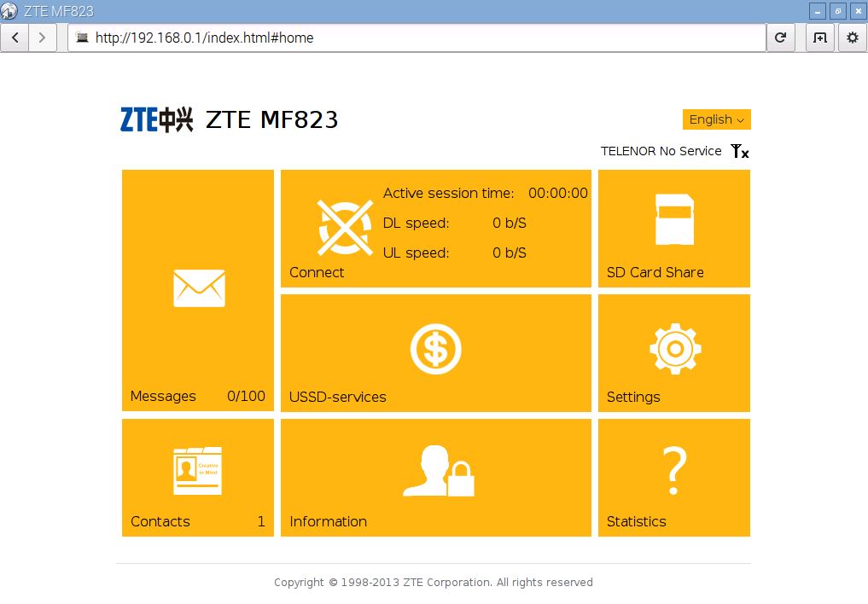Open Statistics question mark icon
The height and width of the screenshot is (604, 868).
674,471
